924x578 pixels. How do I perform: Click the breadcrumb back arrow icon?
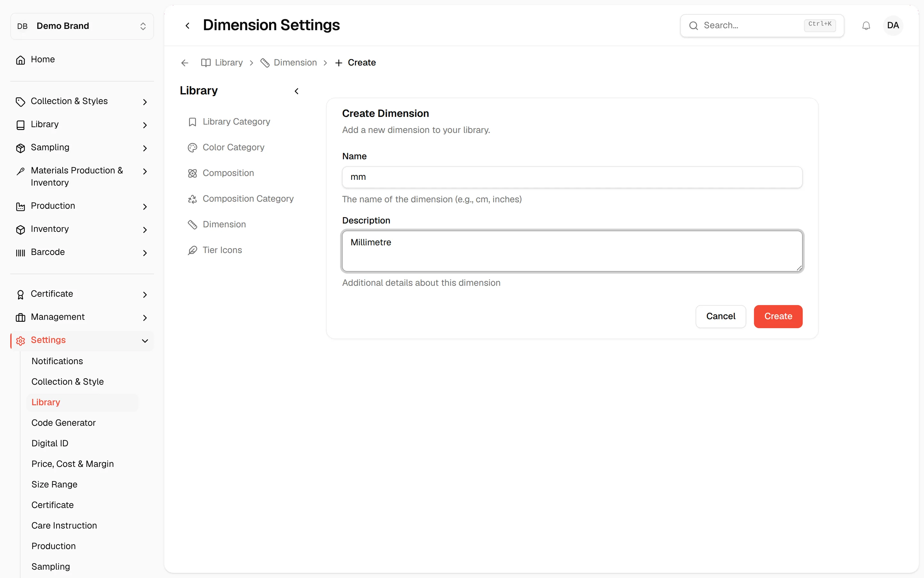(x=185, y=63)
